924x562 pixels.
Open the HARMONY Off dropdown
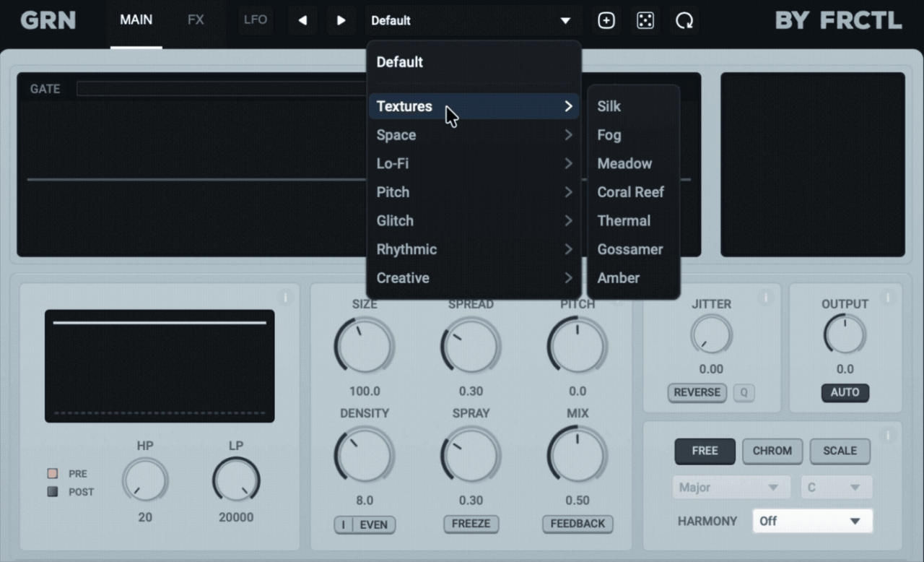[x=812, y=521]
